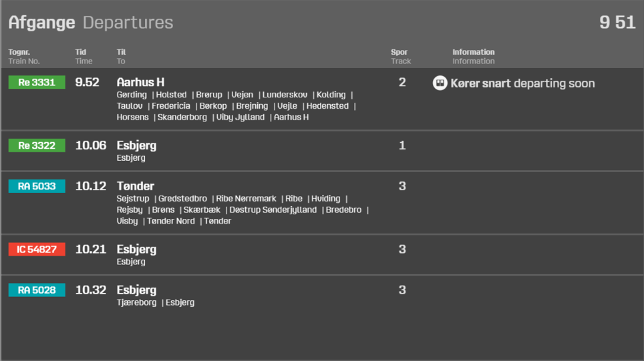Click the Skanderborg stop in Aarhus route

click(x=182, y=117)
